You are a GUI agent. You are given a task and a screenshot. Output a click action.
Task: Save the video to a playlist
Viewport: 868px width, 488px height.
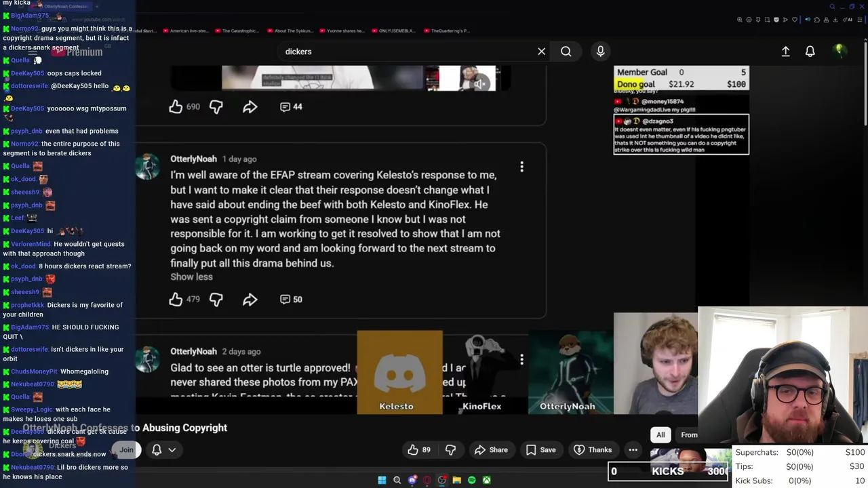[541, 450]
